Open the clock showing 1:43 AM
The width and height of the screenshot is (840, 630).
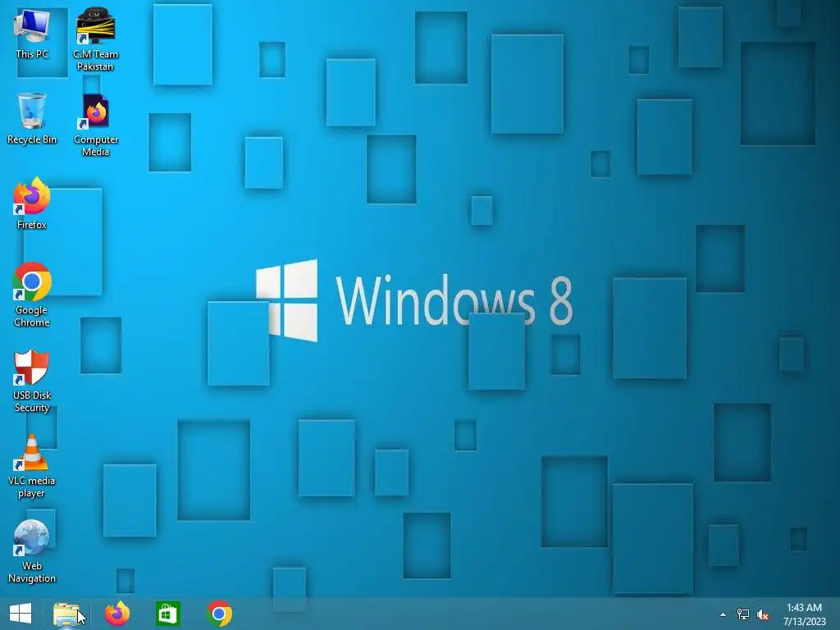804,608
